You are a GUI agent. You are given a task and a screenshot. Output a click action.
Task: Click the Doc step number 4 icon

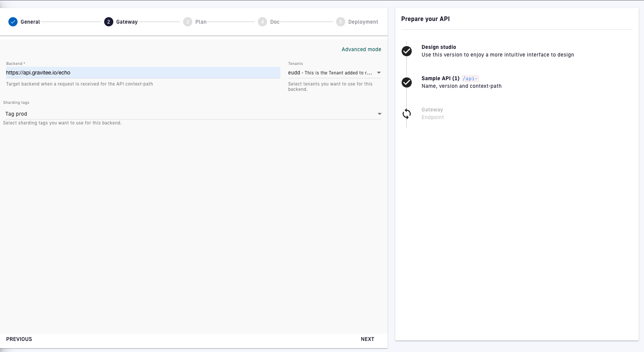pos(262,22)
